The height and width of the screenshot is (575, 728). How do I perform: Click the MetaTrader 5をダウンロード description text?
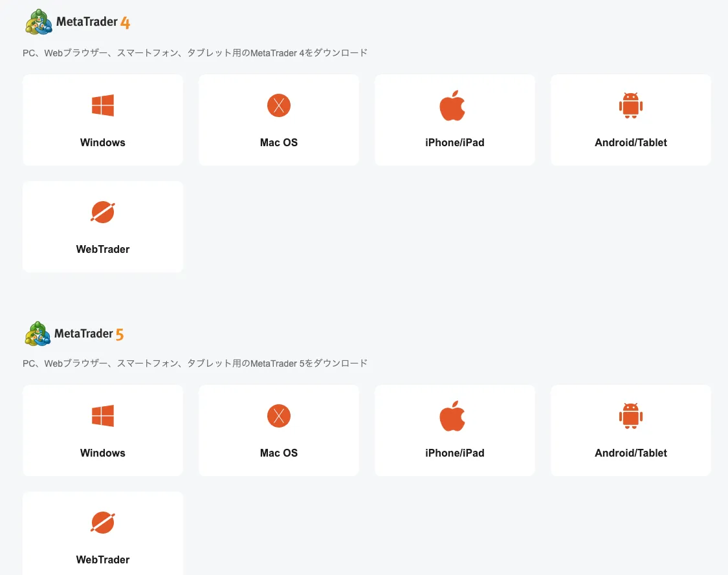coord(195,363)
